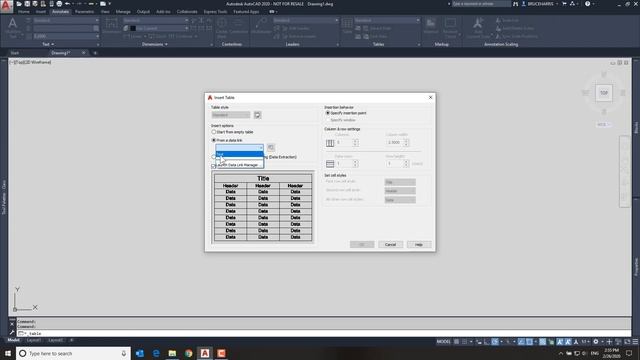
Task: Open the Second row cell style dropdown
Action: [x=400, y=191]
